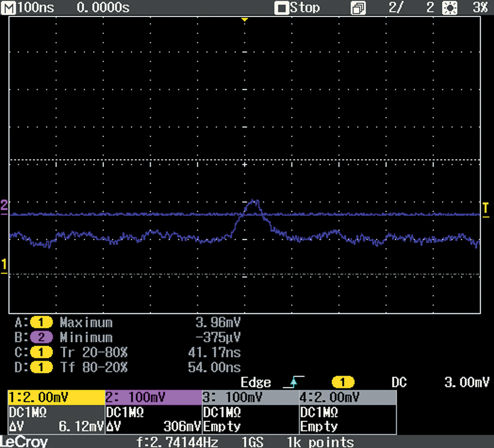Click the Stop acquisition indicator
The width and height of the screenshot is (494, 448).
tap(298, 8)
